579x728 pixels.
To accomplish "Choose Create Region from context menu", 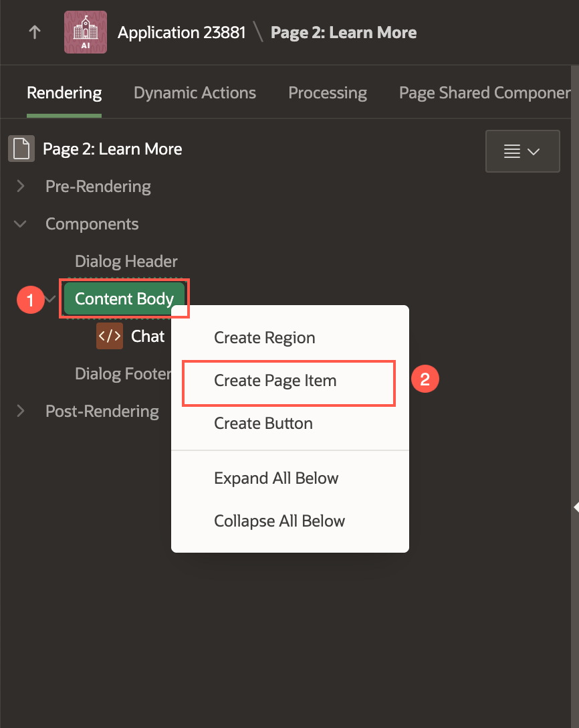I will (264, 338).
